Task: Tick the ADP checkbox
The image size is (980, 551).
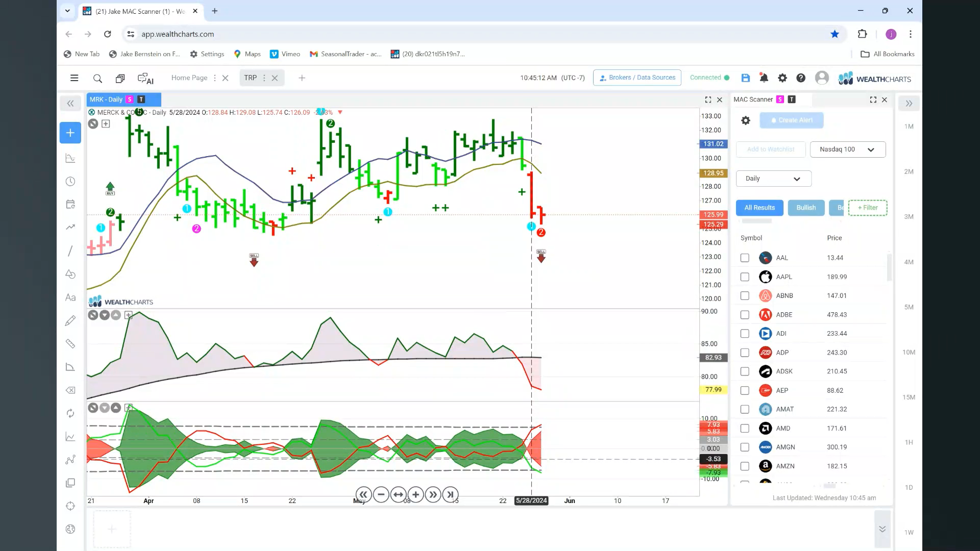Action: [745, 353]
